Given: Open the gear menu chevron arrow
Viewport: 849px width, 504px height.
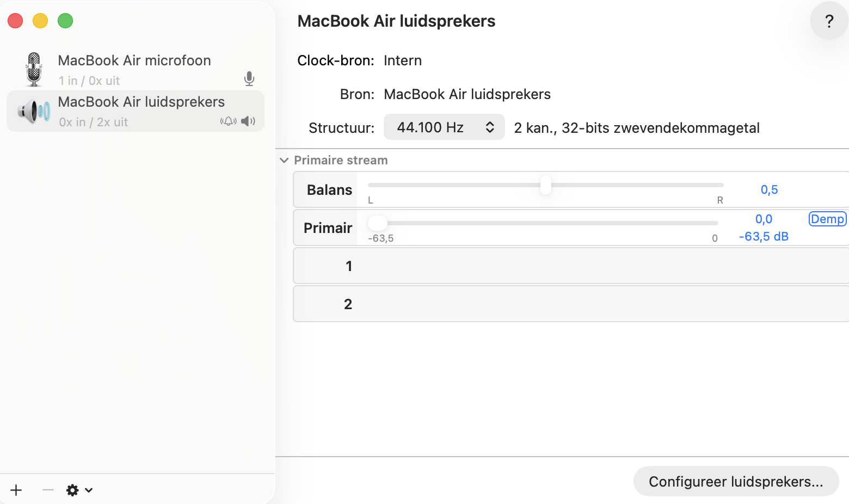Looking at the screenshot, I should pos(89,490).
